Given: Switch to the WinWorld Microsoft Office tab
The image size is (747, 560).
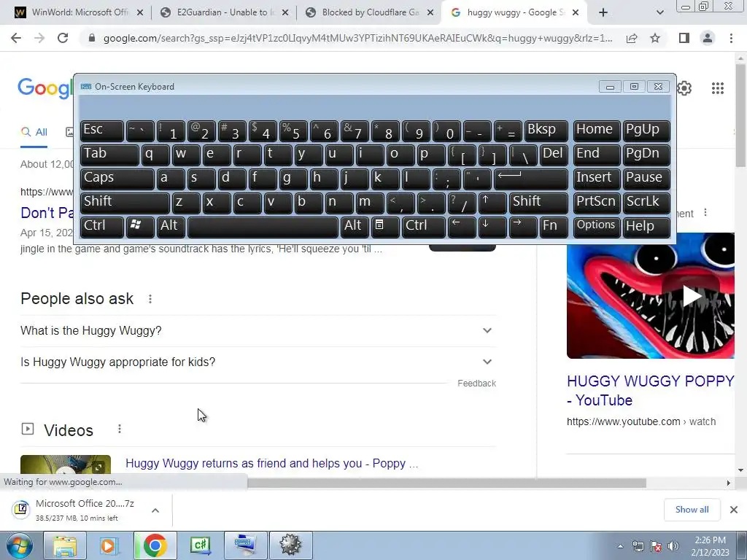Looking at the screenshot, I should pyautogui.click(x=79, y=12).
